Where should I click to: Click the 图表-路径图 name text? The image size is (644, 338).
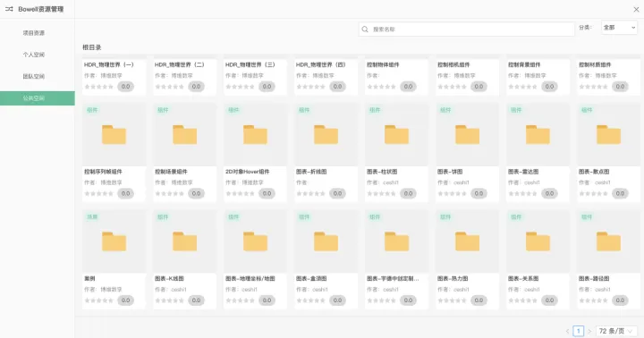click(x=594, y=278)
